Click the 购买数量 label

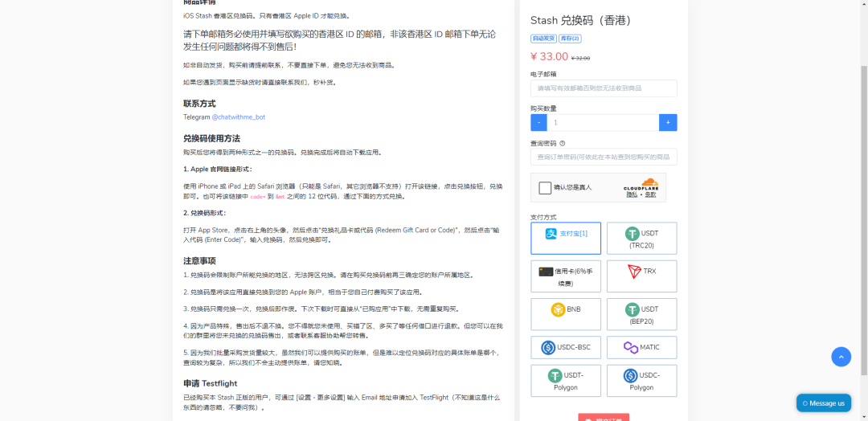(x=543, y=108)
